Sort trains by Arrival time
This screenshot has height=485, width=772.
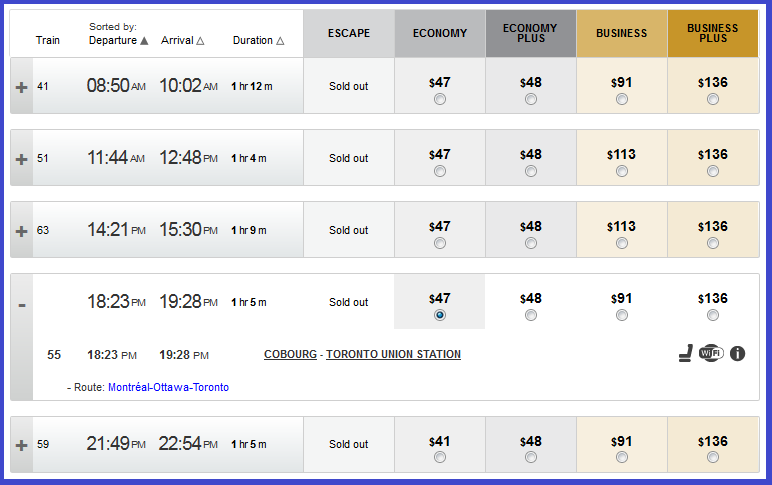[182, 40]
